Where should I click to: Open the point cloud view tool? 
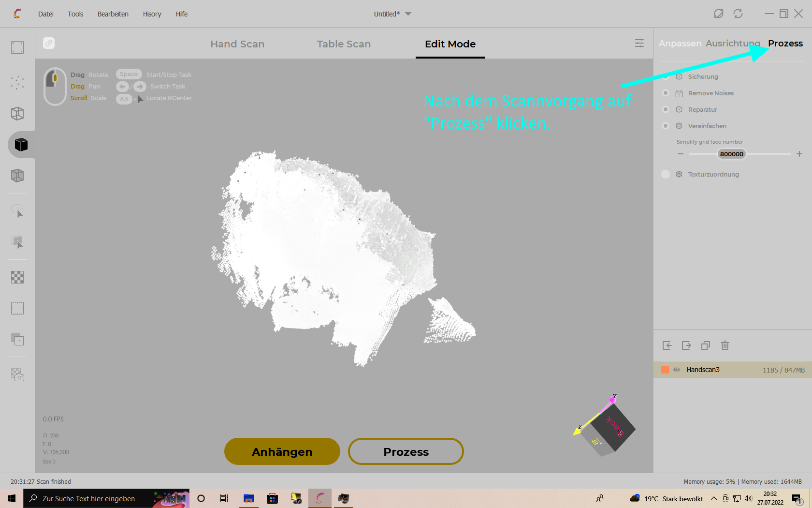[17, 82]
